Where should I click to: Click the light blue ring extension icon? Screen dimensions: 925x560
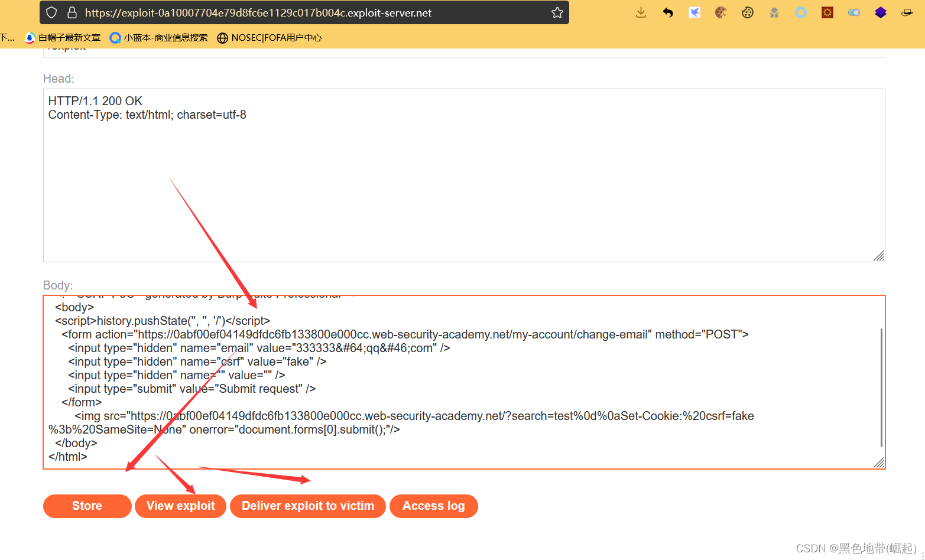coord(801,12)
